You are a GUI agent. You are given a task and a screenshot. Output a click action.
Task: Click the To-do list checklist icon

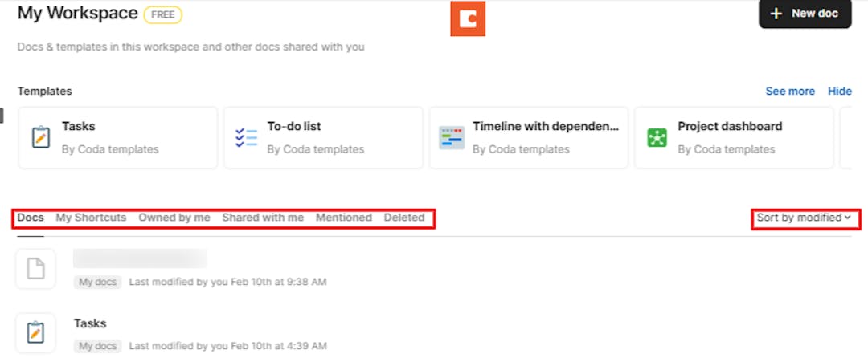click(x=246, y=137)
